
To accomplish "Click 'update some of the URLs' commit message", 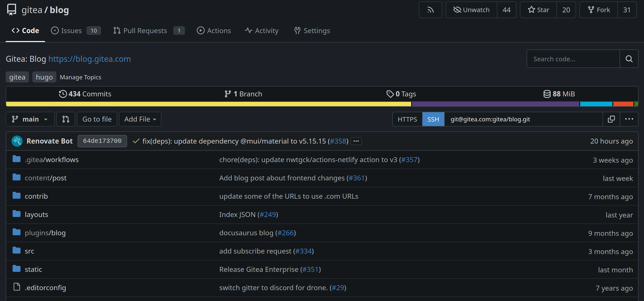I will [x=289, y=196].
